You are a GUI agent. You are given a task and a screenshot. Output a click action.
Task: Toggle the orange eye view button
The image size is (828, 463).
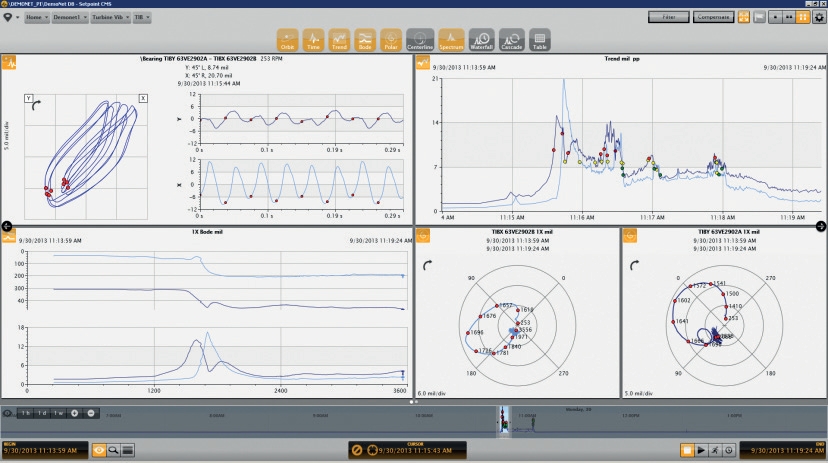tap(99, 450)
